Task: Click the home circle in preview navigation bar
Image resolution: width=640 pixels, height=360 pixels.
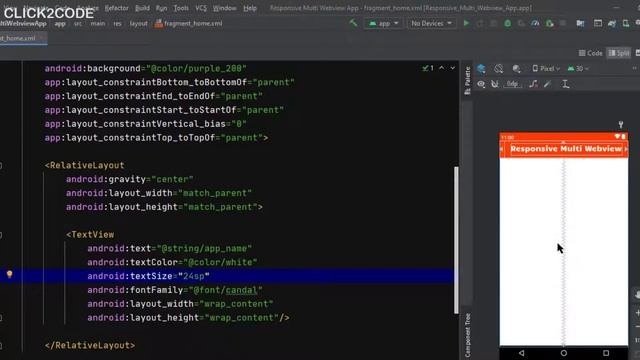Action: pos(564,353)
